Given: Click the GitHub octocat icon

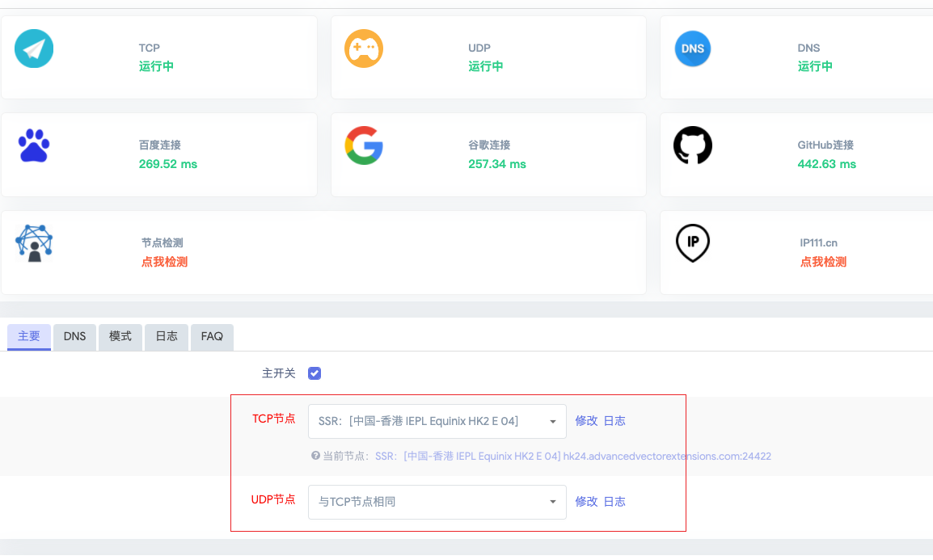Looking at the screenshot, I should (693, 145).
